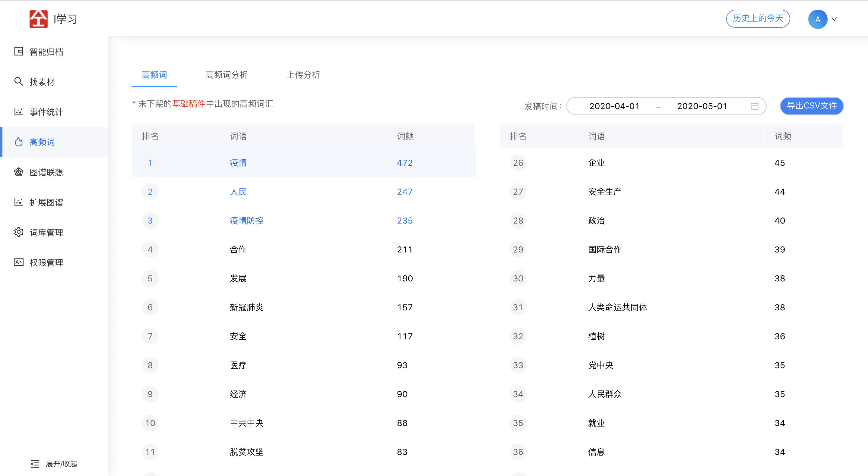This screenshot has height=476, width=868.
Task: Select the 高频词 flame icon
Action: tap(19, 142)
